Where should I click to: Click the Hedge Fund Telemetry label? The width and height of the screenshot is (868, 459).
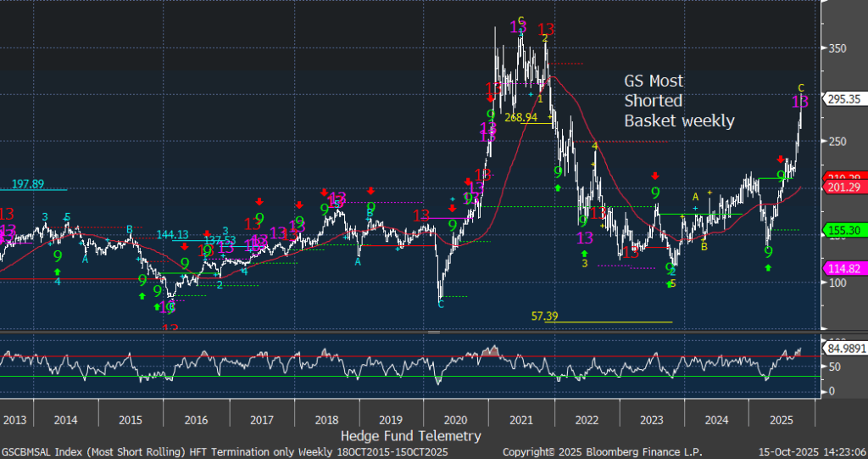pyautogui.click(x=410, y=435)
